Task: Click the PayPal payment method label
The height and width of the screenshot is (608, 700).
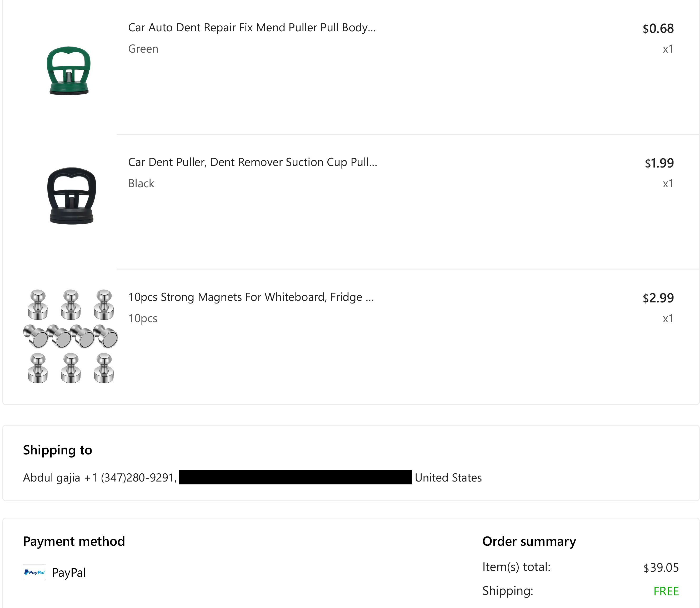Action: [69, 573]
